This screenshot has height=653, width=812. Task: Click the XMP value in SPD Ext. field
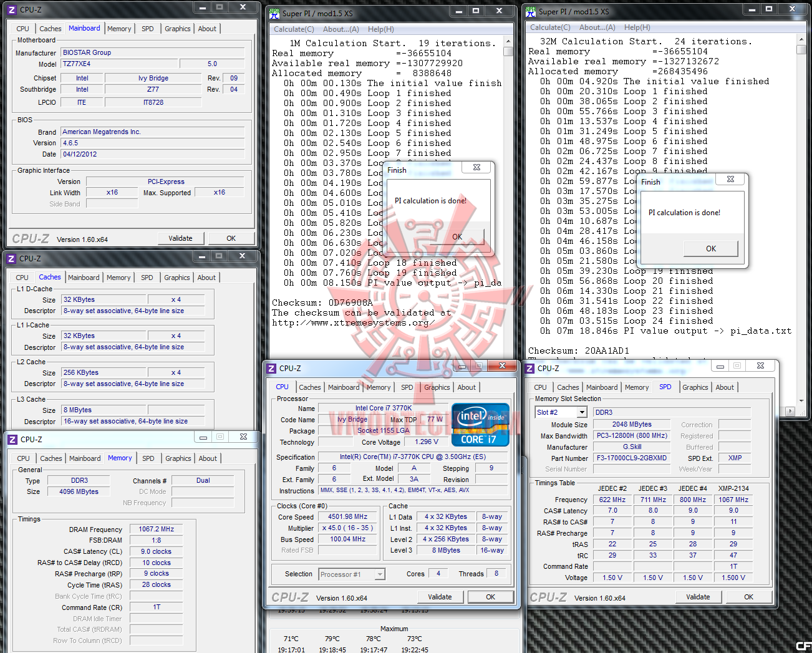735,458
